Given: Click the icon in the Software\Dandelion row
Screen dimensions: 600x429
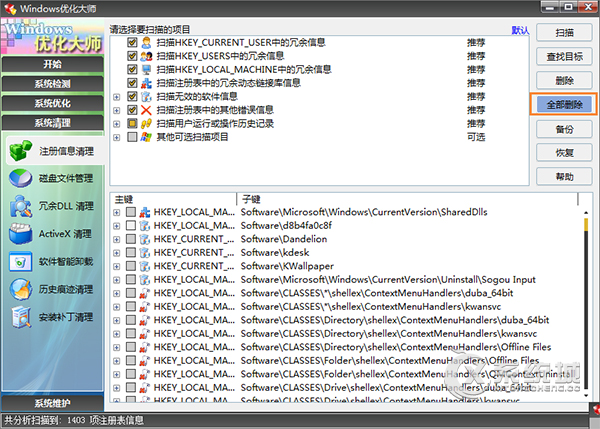Looking at the screenshot, I should pos(144,239).
